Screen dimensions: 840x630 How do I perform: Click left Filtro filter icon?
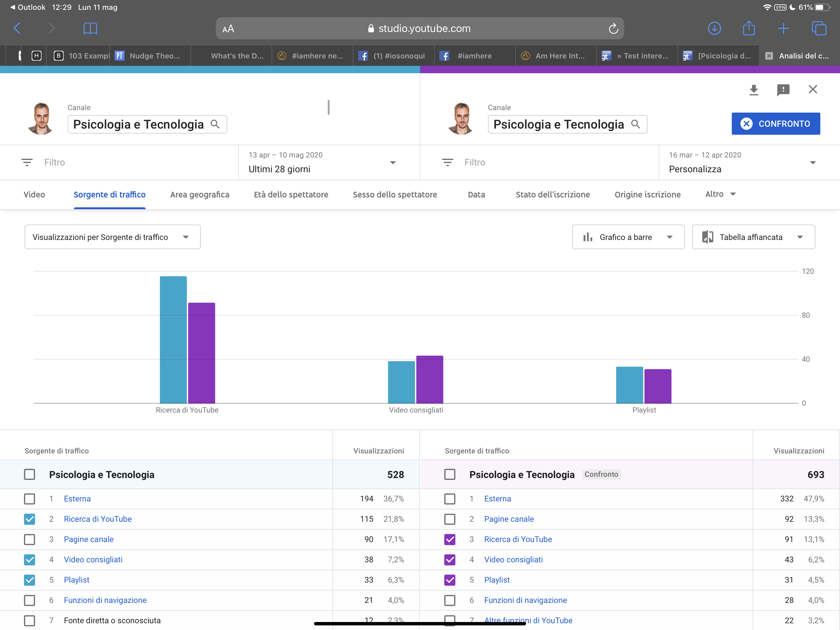[x=27, y=162]
